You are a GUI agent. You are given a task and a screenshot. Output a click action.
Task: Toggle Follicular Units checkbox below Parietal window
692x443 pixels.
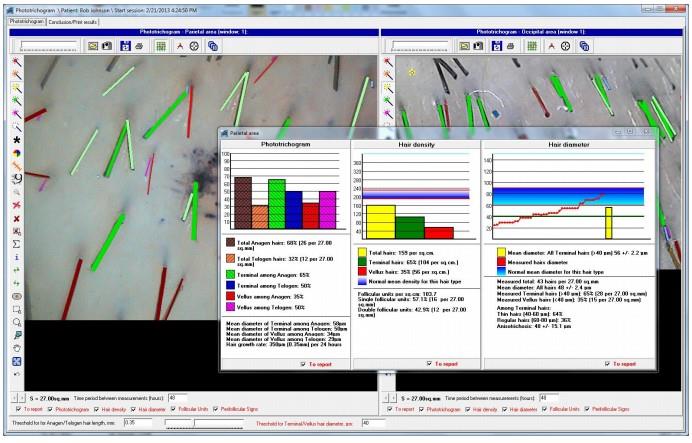coord(173,409)
